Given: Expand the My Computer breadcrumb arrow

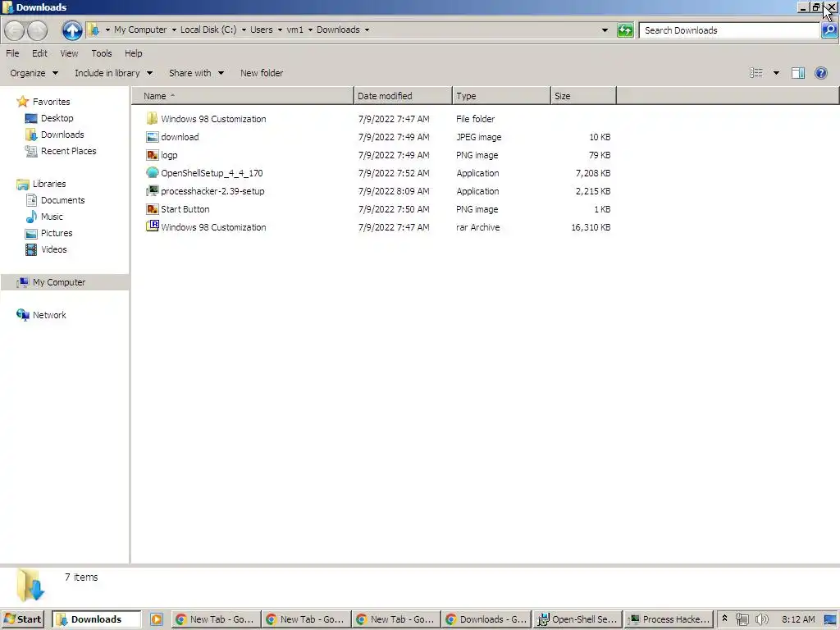Looking at the screenshot, I should coord(174,30).
